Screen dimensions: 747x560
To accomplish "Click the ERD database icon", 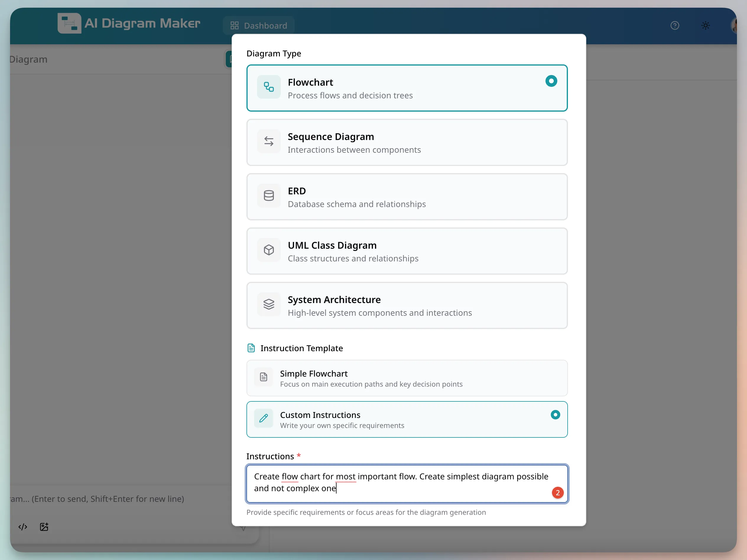I will coord(269,196).
